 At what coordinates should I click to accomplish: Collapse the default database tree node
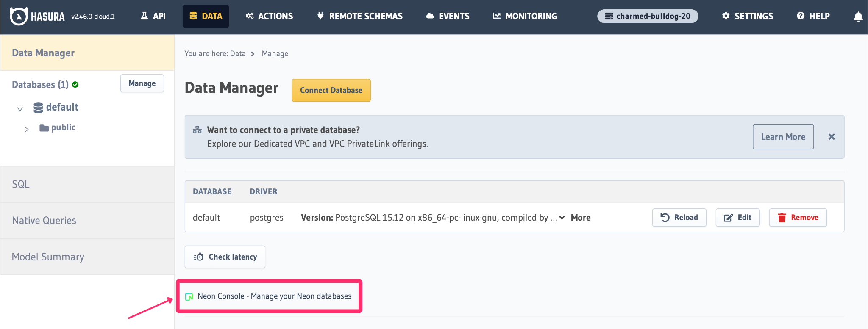[20, 109]
